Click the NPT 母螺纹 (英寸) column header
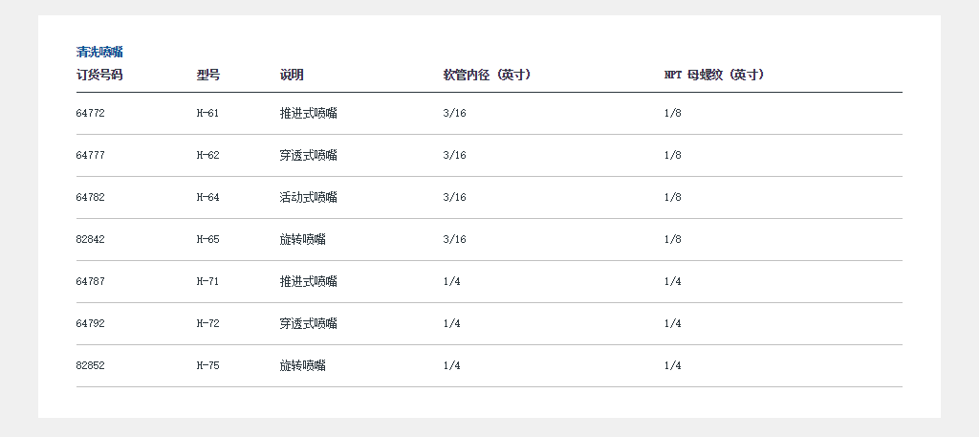The height and width of the screenshot is (437, 980). click(713, 75)
